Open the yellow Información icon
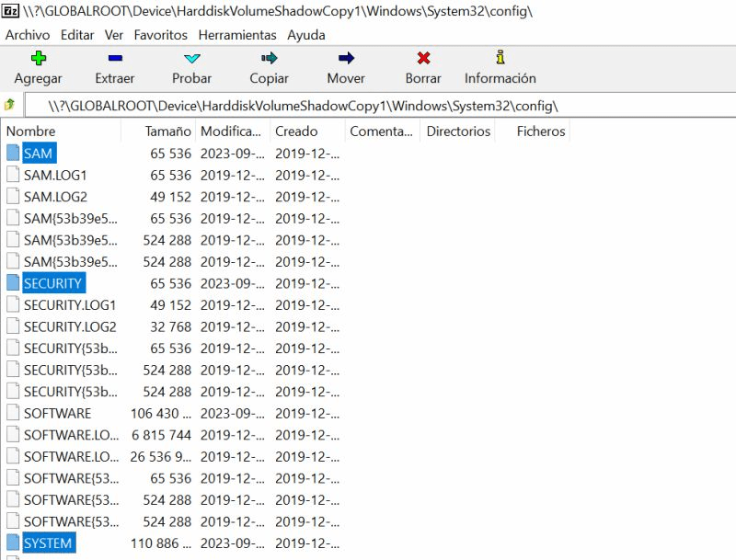736x560 pixels. click(500, 59)
